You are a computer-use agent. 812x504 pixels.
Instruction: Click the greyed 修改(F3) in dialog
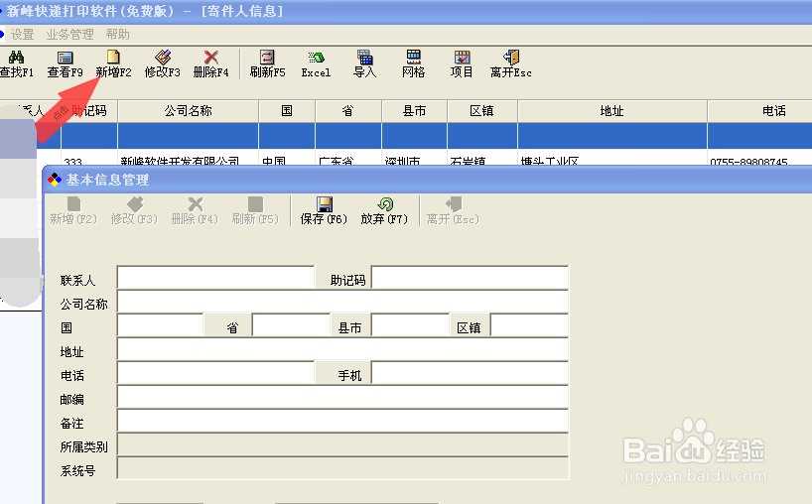(134, 210)
